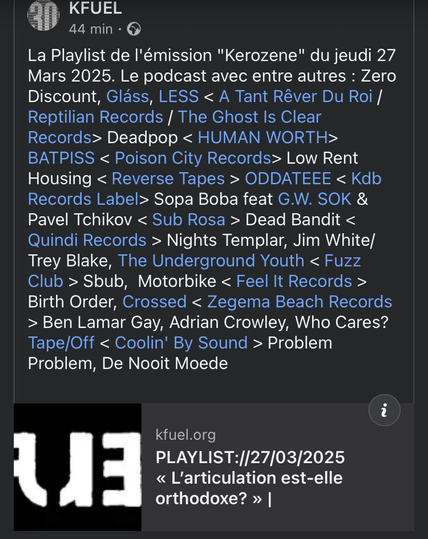This screenshot has height=539, width=428.
Task: Open Zegema Beach Records page
Action: [x=299, y=302]
